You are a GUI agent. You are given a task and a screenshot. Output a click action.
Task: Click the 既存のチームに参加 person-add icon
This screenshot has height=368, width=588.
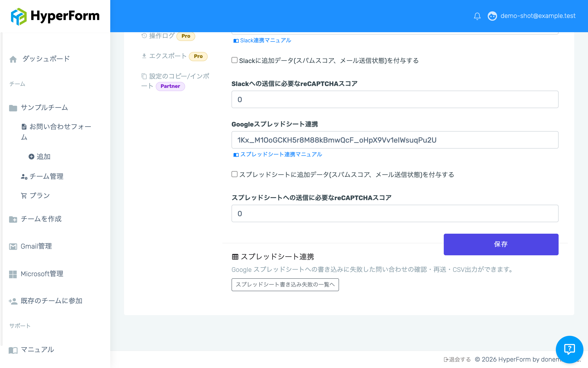[13, 301]
